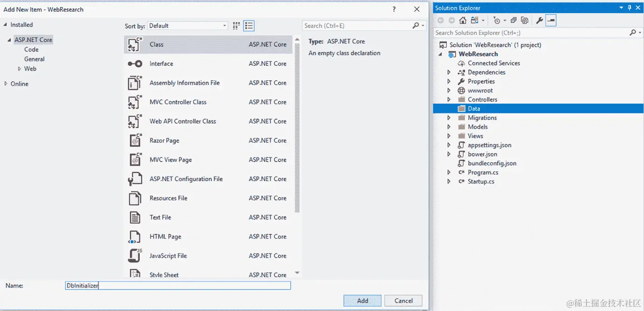Viewport: 644px width, 311px height.
Task: Choose the Assembly Information File icon
Action: pos(135,83)
